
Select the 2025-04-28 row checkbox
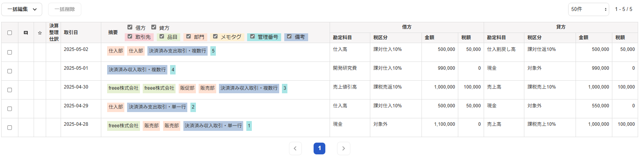click(10, 128)
